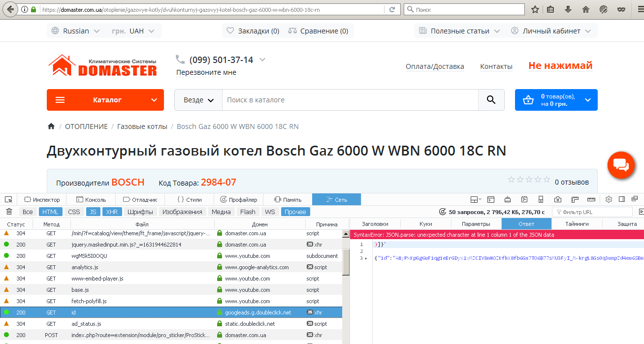Expand the JSON id node triangle

(366, 258)
